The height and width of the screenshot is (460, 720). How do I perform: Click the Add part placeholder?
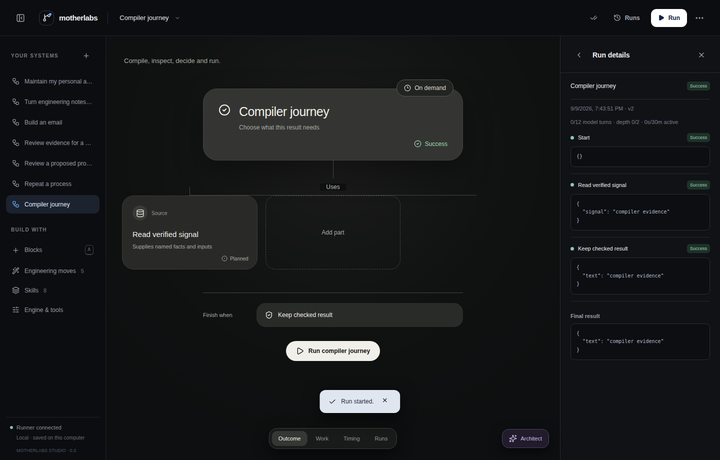(x=333, y=232)
